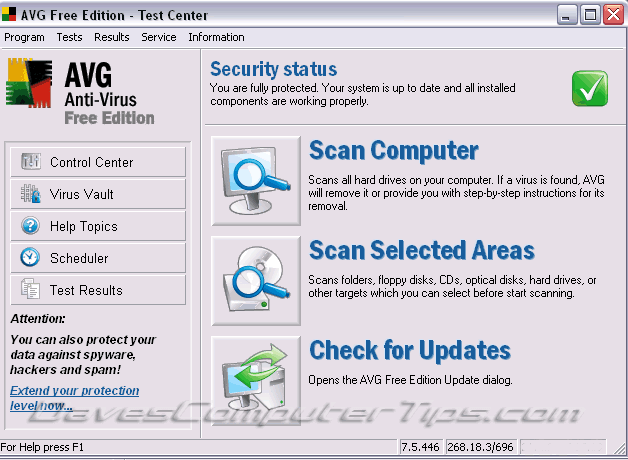Screen dimensions: 628x460
Task: Click the Virus Vault lock icon
Action: [x=30, y=194]
